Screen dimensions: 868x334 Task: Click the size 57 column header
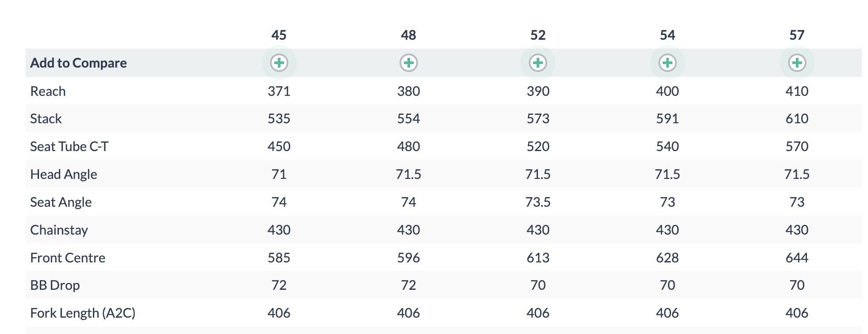coord(797,35)
